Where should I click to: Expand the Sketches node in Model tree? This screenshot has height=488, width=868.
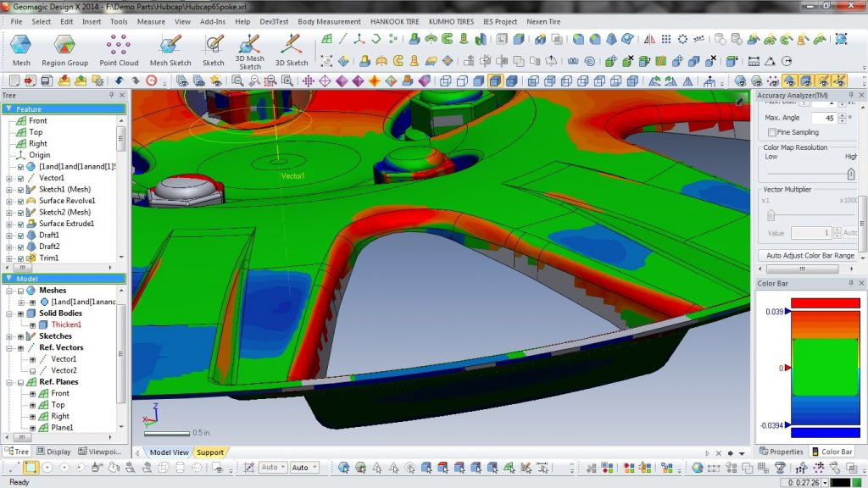point(9,336)
